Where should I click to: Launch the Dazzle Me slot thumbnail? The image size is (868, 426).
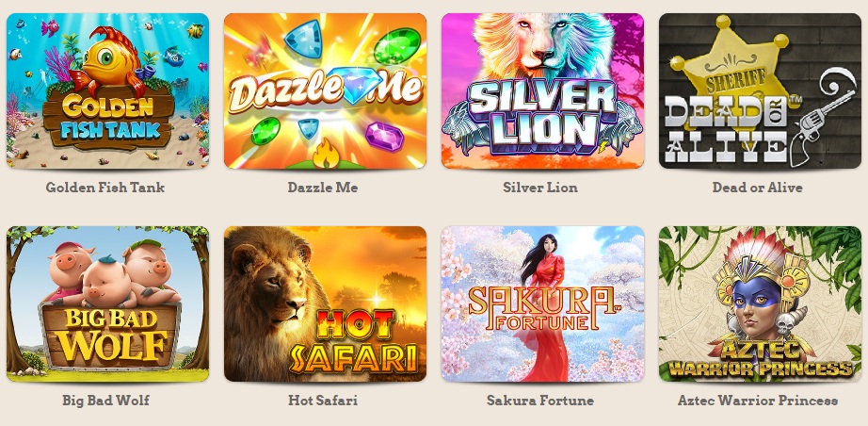pos(325,90)
